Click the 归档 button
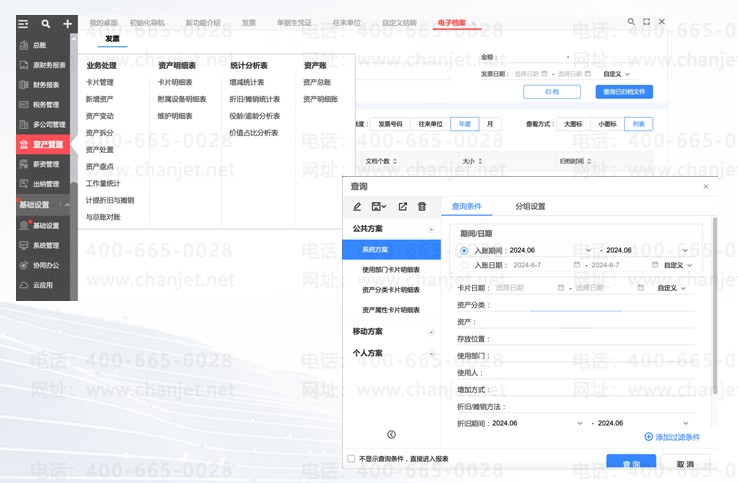Image resolution: width=738 pixels, height=483 pixels. tap(552, 91)
